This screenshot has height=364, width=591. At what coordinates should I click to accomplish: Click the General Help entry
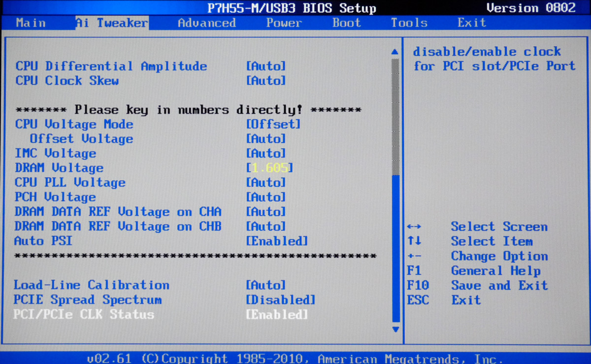pos(496,271)
